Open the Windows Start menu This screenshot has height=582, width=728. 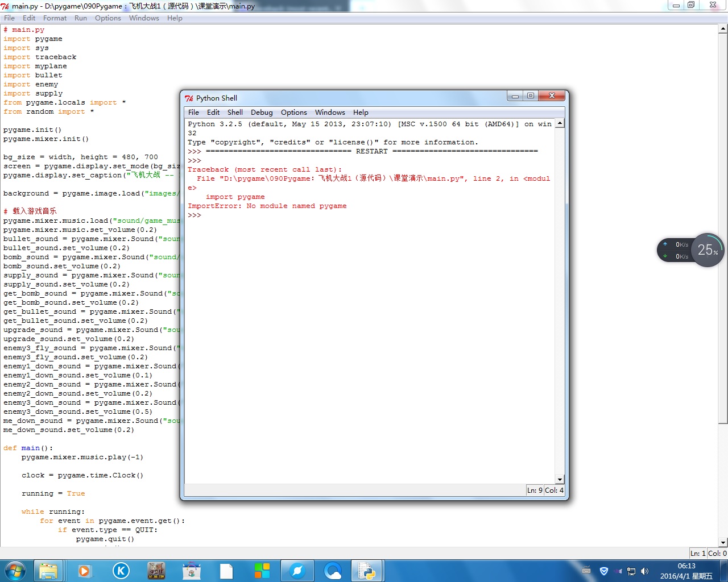pos(15,570)
